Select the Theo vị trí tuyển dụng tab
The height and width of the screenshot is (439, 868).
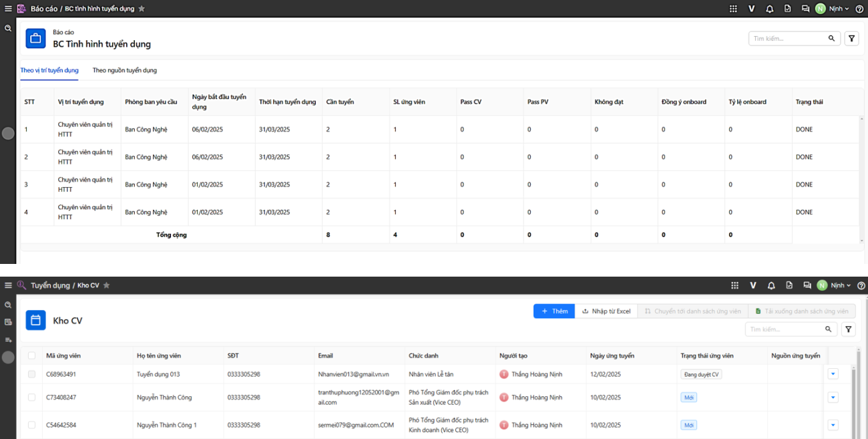point(49,70)
